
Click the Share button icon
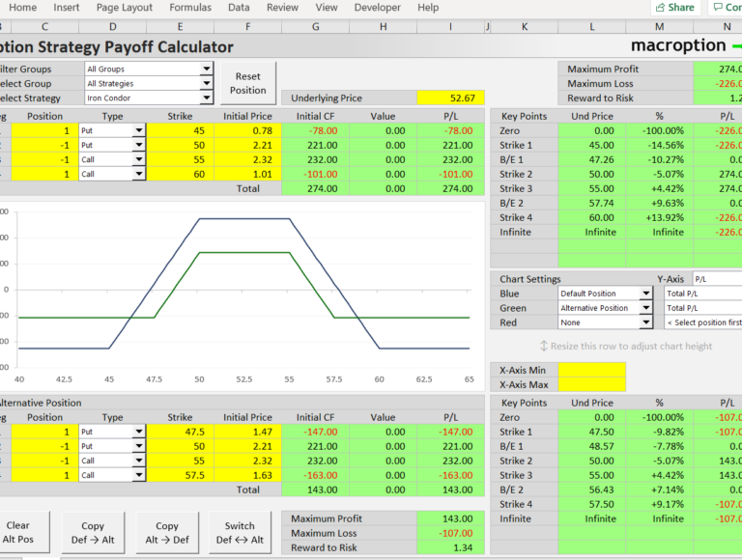661,8
